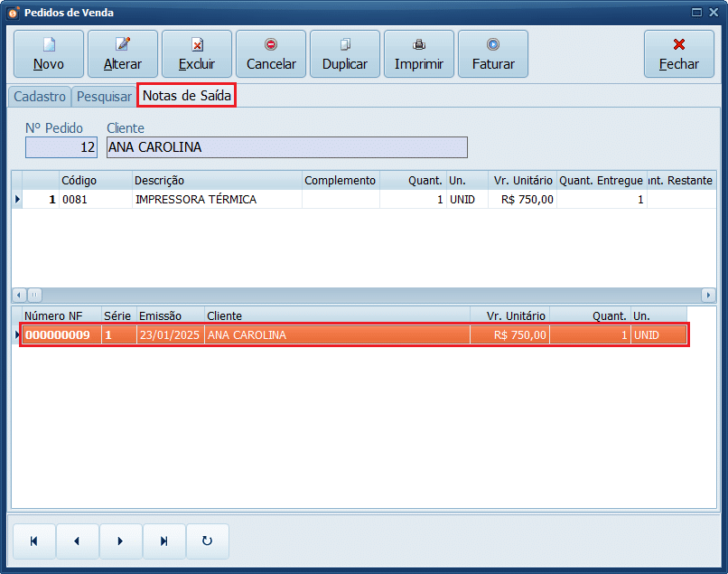The width and height of the screenshot is (728, 574).
Task: Click the Cliente field ANA CAROLINA
Action: [286, 147]
